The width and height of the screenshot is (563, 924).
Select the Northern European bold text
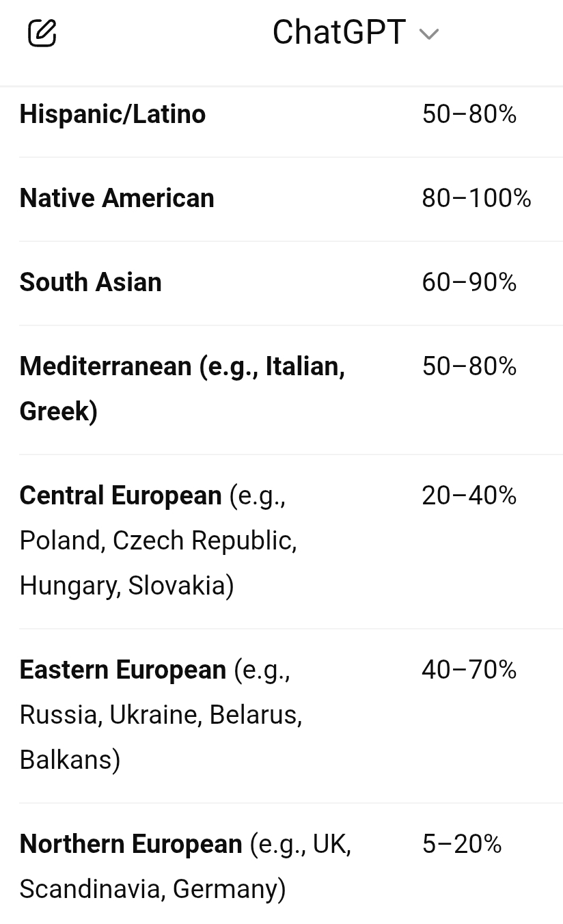(131, 844)
